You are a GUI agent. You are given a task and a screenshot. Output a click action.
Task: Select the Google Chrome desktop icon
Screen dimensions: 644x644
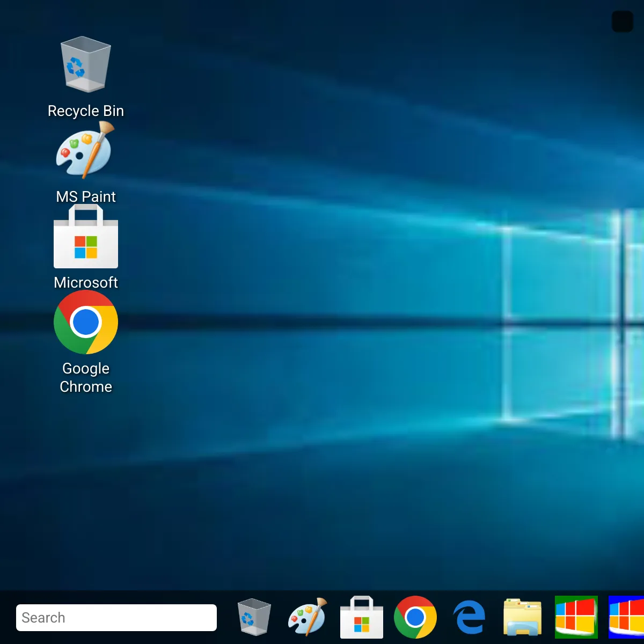click(x=86, y=322)
